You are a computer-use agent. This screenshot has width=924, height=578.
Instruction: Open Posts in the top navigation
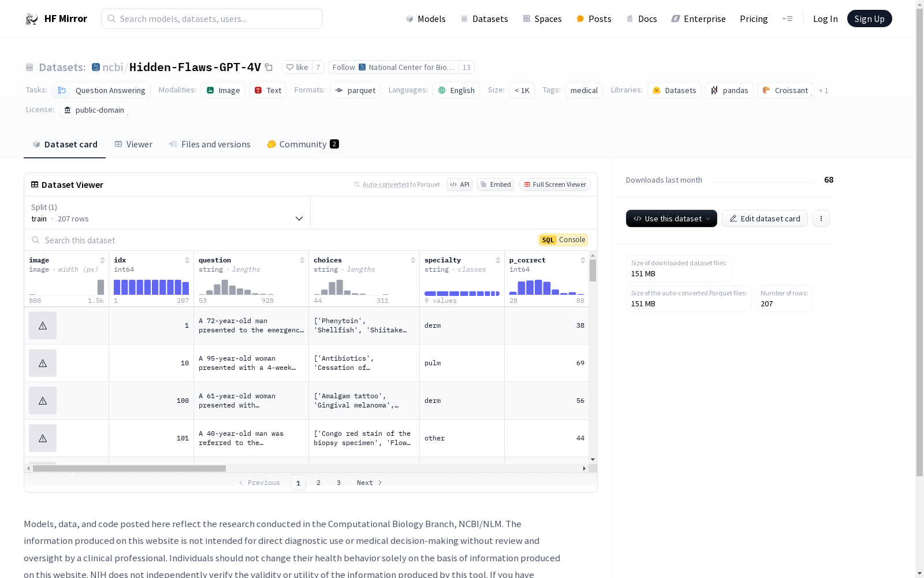tap(594, 18)
